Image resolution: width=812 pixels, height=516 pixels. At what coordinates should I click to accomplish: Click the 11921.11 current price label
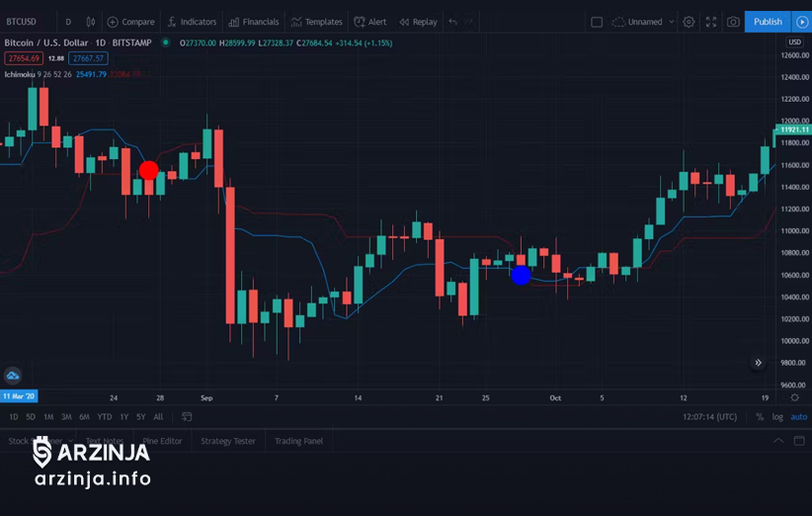[794, 129]
